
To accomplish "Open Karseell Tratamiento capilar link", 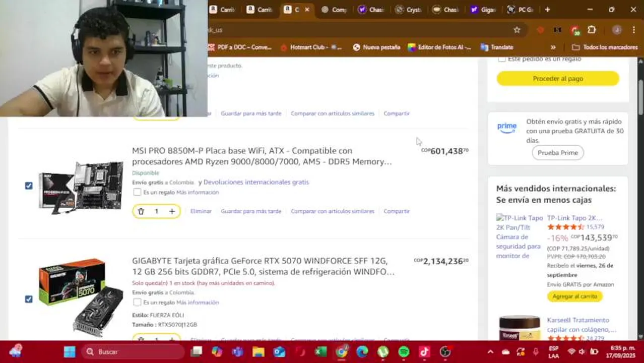I will (582, 325).
